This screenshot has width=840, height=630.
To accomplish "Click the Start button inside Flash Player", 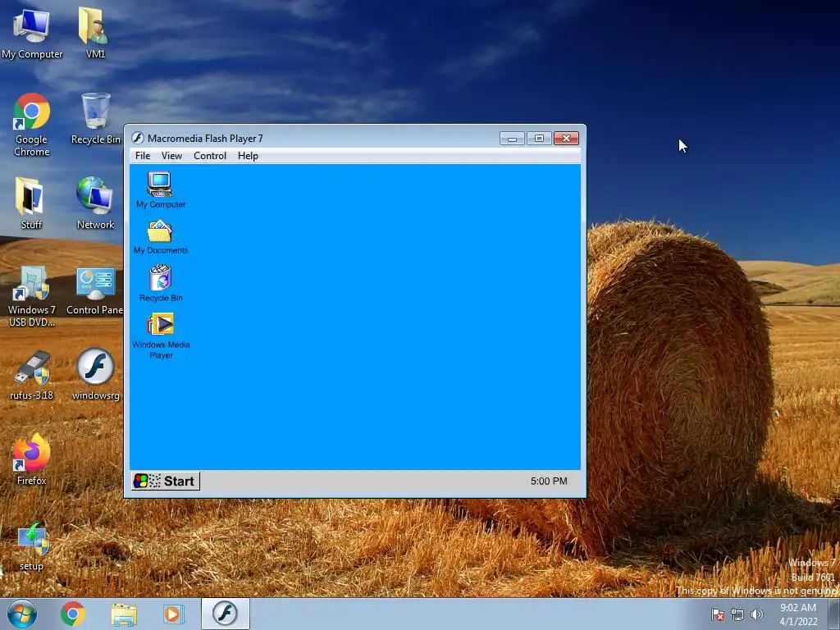I will pyautogui.click(x=165, y=481).
